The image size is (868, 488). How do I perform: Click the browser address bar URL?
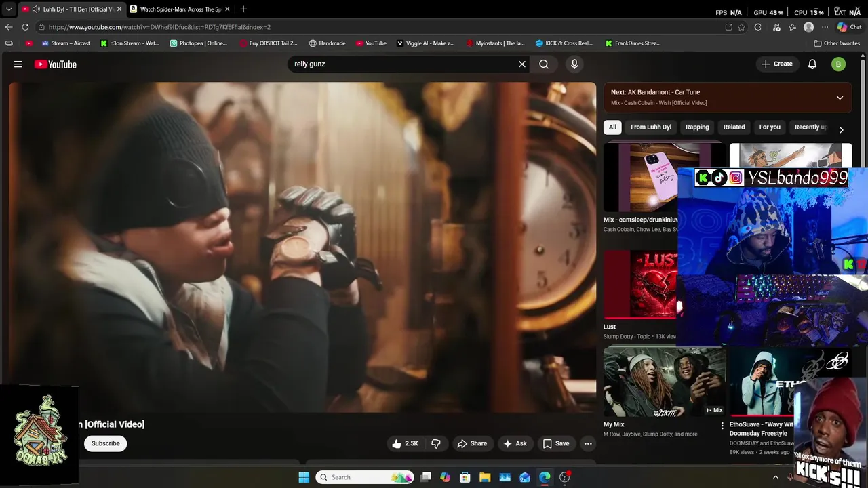159,27
